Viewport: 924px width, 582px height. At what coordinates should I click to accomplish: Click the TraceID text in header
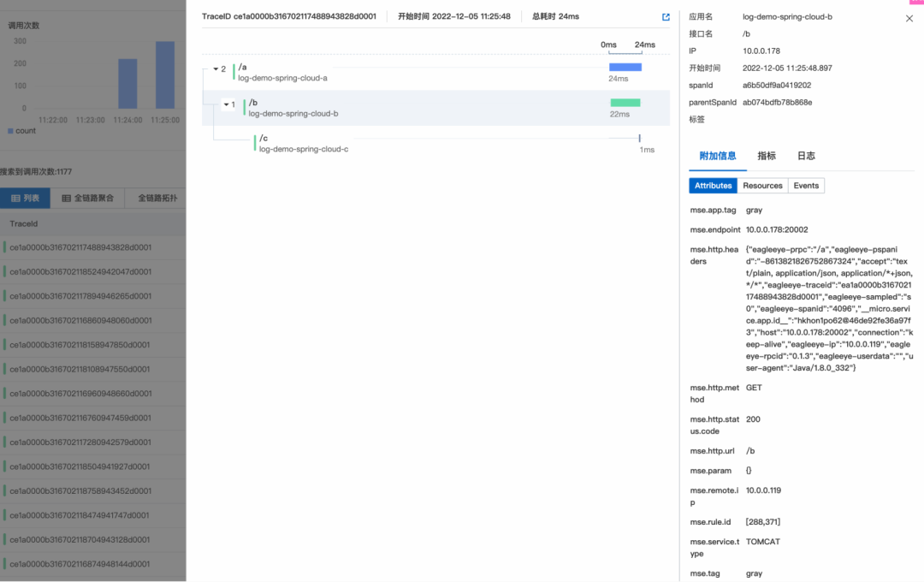[289, 16]
